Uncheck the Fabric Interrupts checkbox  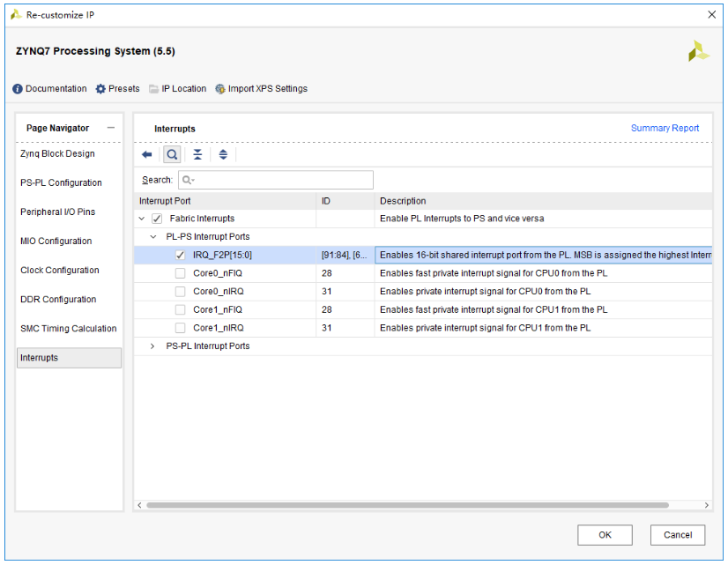pyautogui.click(x=157, y=219)
